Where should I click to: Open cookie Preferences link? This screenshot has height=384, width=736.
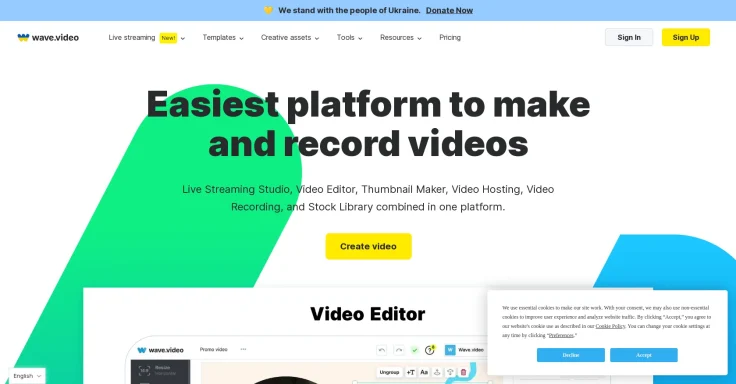[561, 335]
